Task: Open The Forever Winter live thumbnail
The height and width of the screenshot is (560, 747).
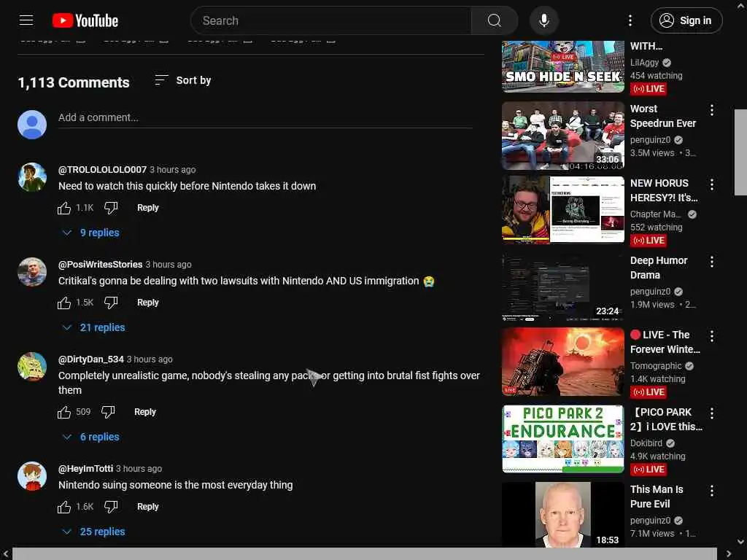Action: 563,362
